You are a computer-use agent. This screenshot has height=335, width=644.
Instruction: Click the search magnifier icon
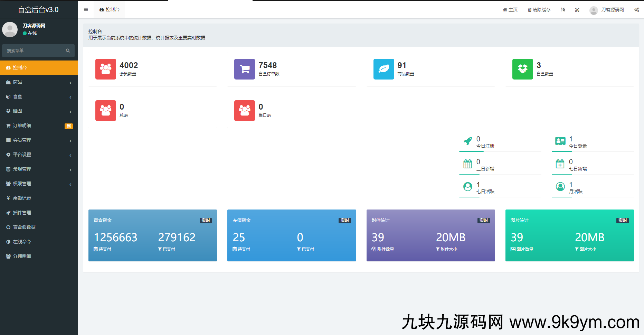pos(68,50)
